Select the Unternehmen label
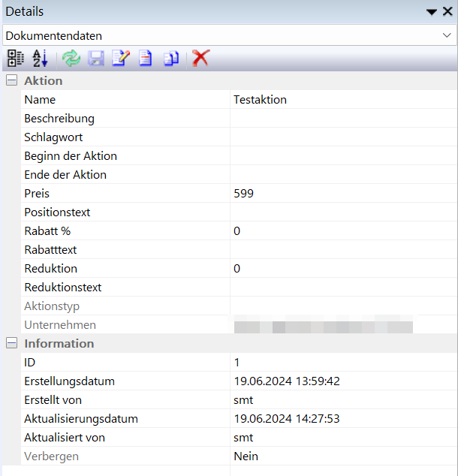The image size is (458, 476). (x=60, y=325)
